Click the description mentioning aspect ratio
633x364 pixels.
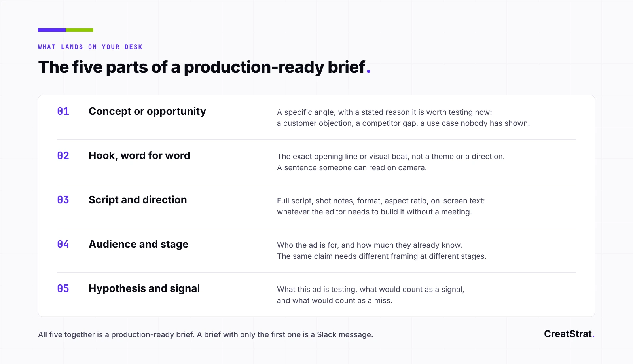[381, 207]
